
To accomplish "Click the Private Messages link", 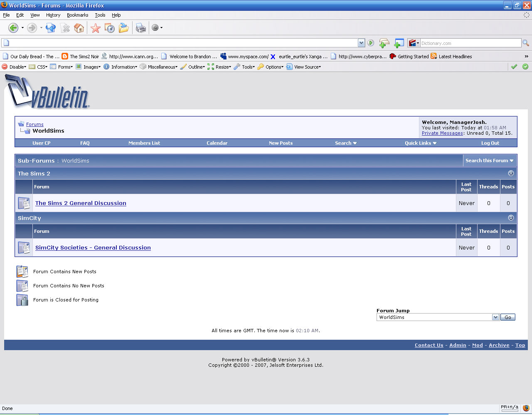I will [x=442, y=133].
